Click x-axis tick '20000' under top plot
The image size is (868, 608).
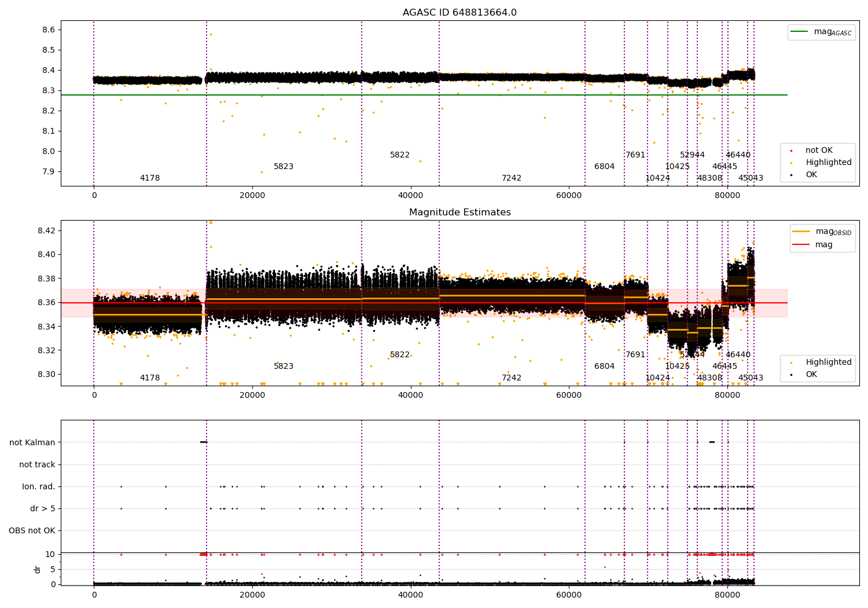pyautogui.click(x=252, y=196)
